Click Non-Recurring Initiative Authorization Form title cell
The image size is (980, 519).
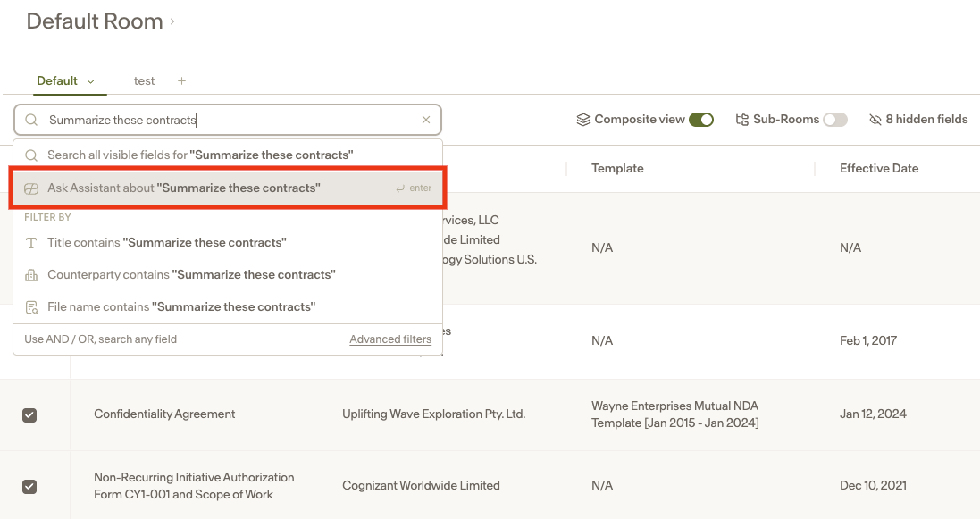[194, 486]
